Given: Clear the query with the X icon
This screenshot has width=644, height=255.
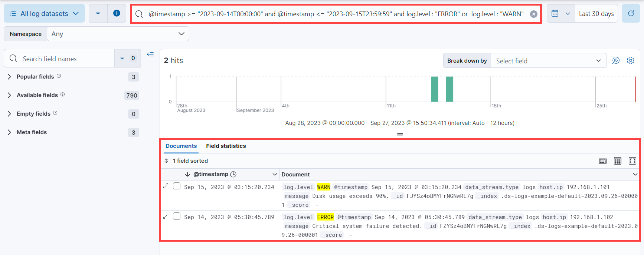Looking at the screenshot, I should tap(533, 14).
